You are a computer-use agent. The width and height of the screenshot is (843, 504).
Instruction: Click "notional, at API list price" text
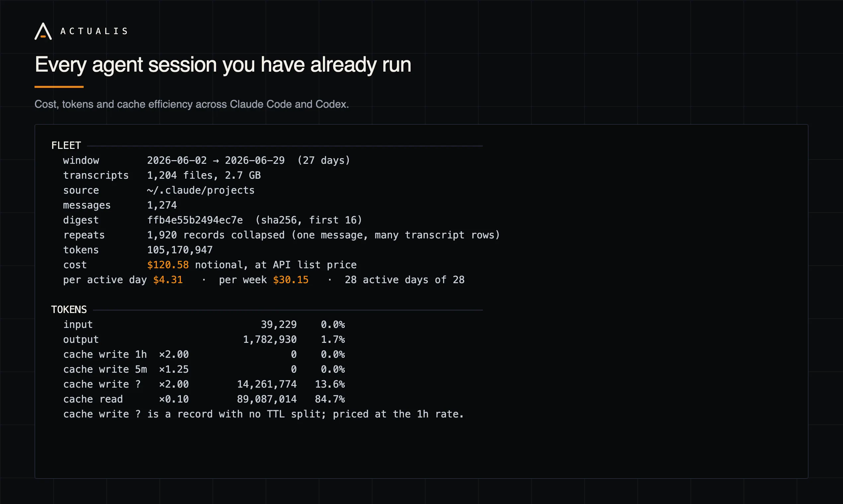pyautogui.click(x=276, y=265)
